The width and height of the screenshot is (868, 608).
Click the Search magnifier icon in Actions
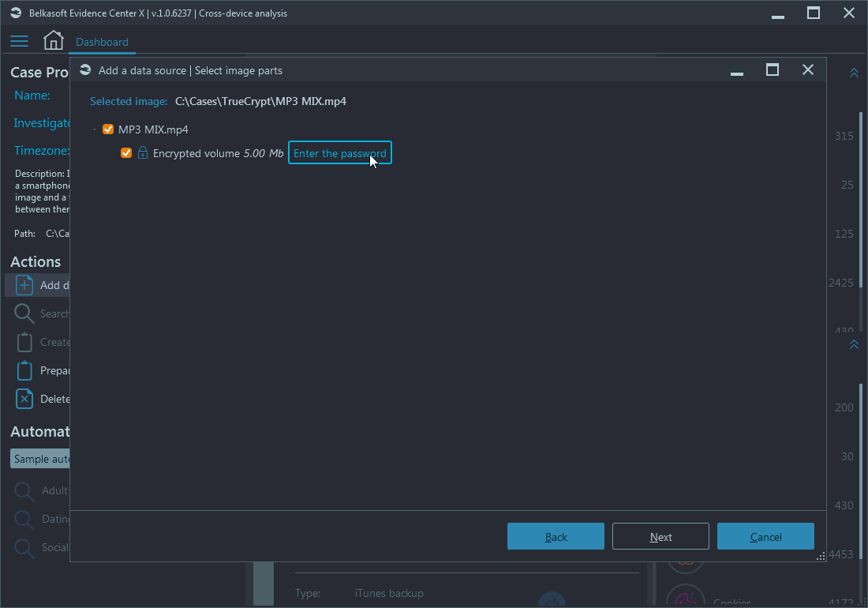coord(24,313)
